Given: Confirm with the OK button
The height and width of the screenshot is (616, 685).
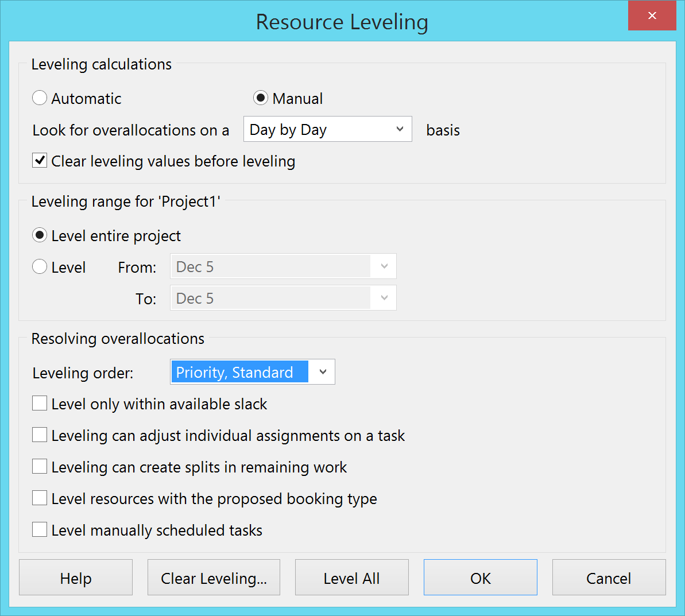Looking at the screenshot, I should 481,578.
